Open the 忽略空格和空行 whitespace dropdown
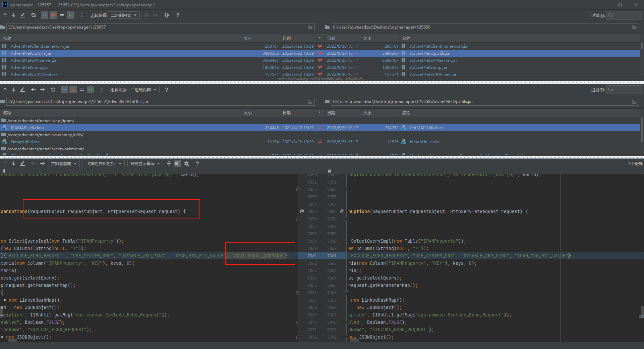The width and height of the screenshot is (644, 349). pos(105,163)
